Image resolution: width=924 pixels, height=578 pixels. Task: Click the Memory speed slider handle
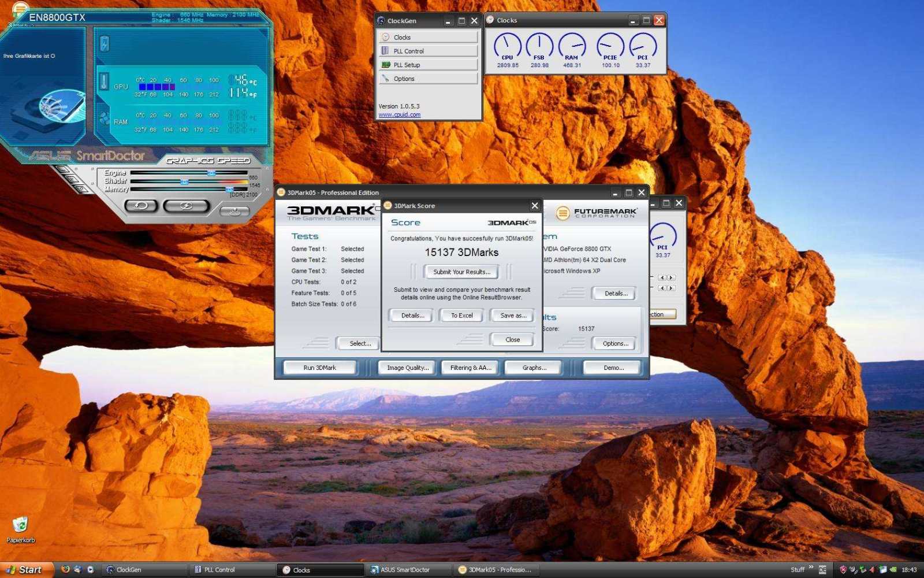229,189
